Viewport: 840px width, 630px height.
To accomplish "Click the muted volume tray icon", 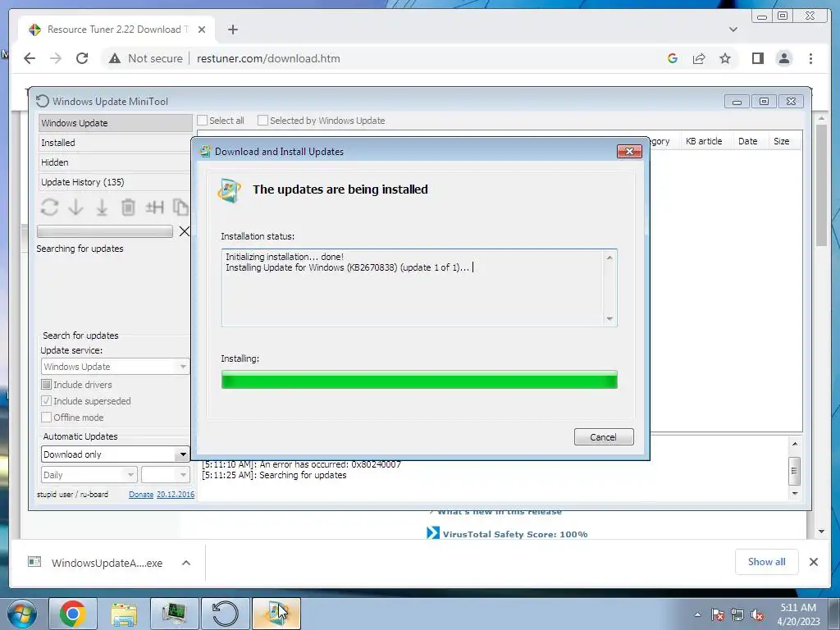I will pos(757,615).
